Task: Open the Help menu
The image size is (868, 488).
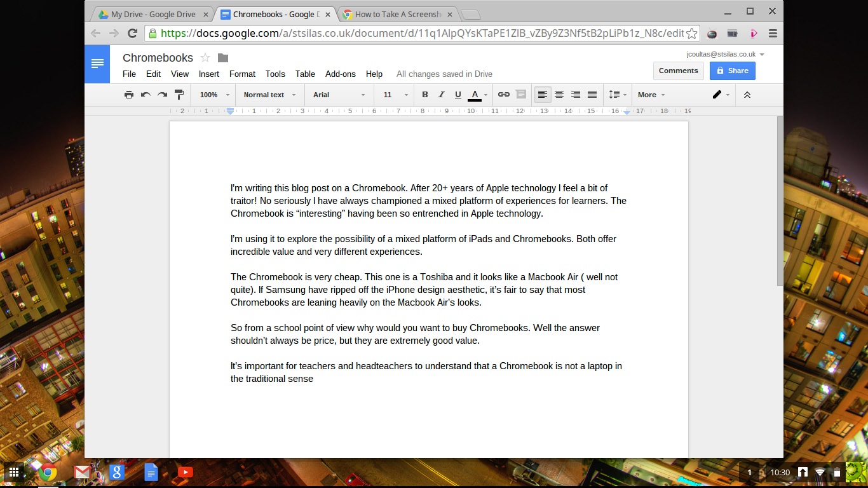Action: (x=374, y=74)
